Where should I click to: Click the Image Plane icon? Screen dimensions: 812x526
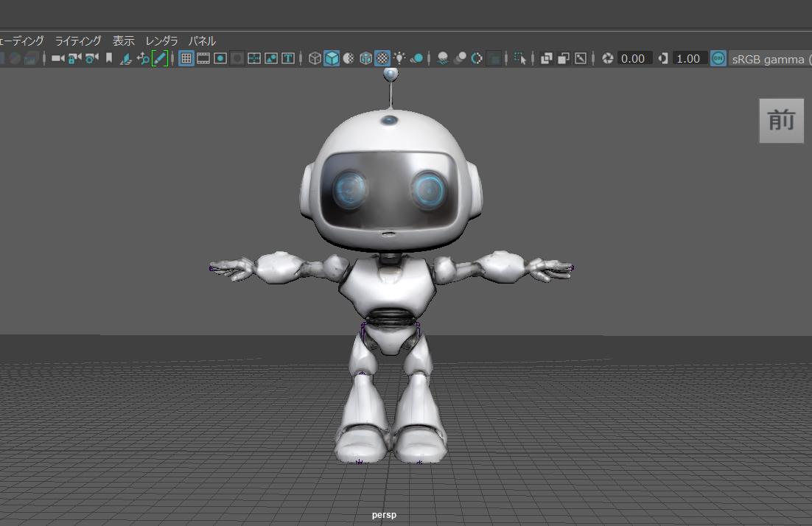click(x=126, y=58)
